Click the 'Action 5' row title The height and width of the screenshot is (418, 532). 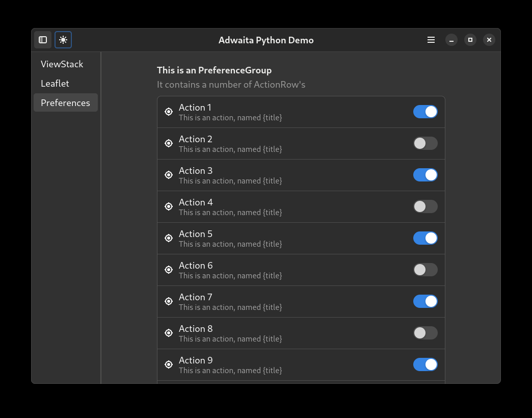click(x=196, y=234)
